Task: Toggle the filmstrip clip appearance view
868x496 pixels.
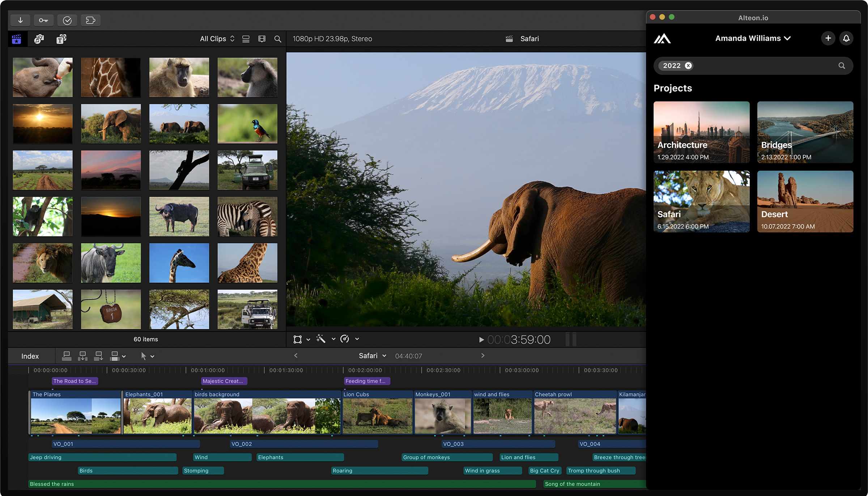Action: [262, 39]
